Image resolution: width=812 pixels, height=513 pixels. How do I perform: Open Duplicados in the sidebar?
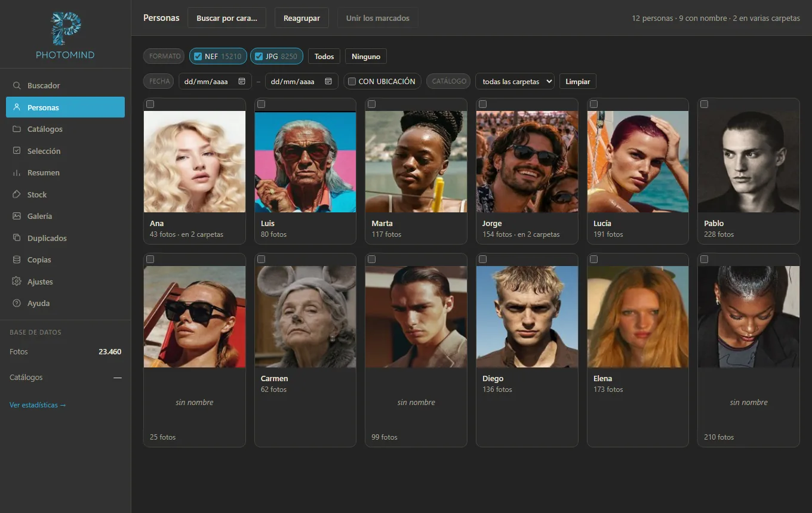click(x=65, y=238)
